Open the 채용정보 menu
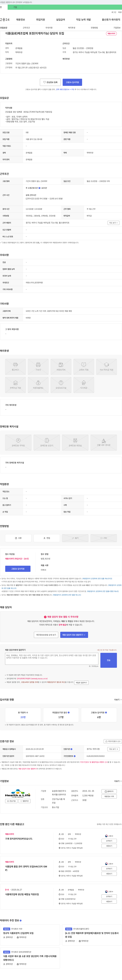 (x=20, y=20)
